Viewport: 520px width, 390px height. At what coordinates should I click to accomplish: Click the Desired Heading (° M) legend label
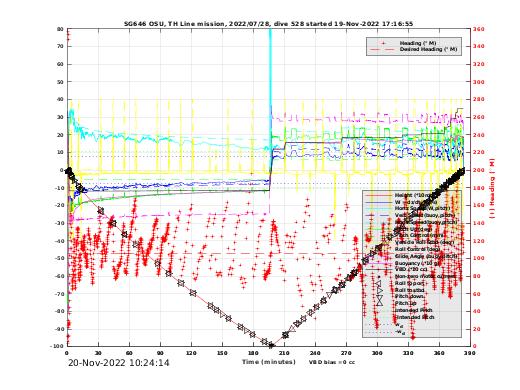428,49
